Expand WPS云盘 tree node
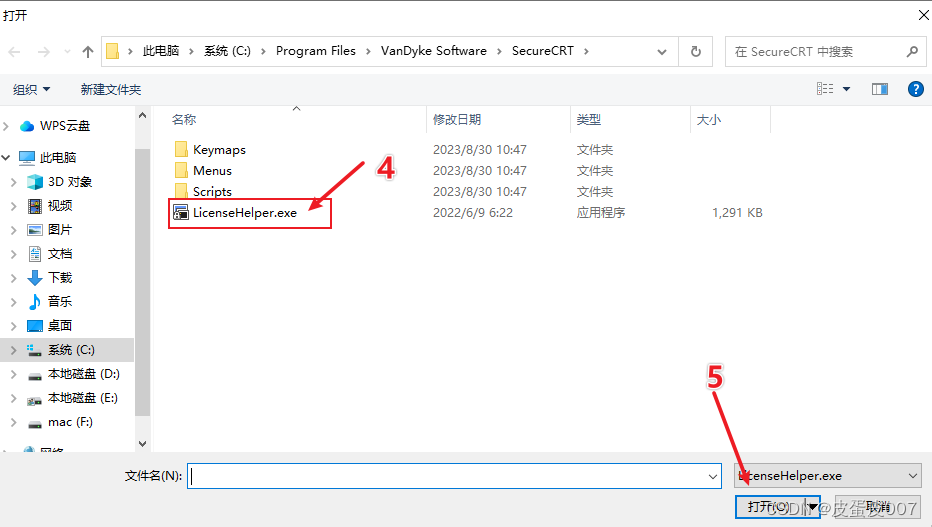 (7, 126)
